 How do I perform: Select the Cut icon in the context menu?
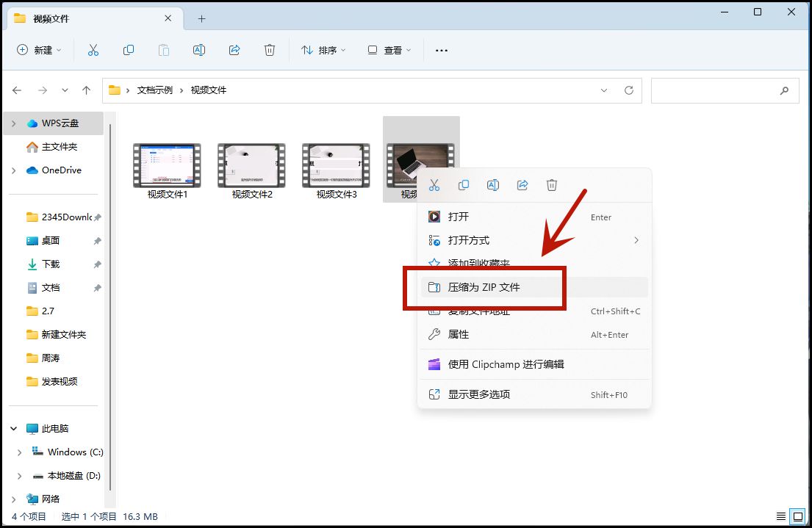[x=434, y=185]
